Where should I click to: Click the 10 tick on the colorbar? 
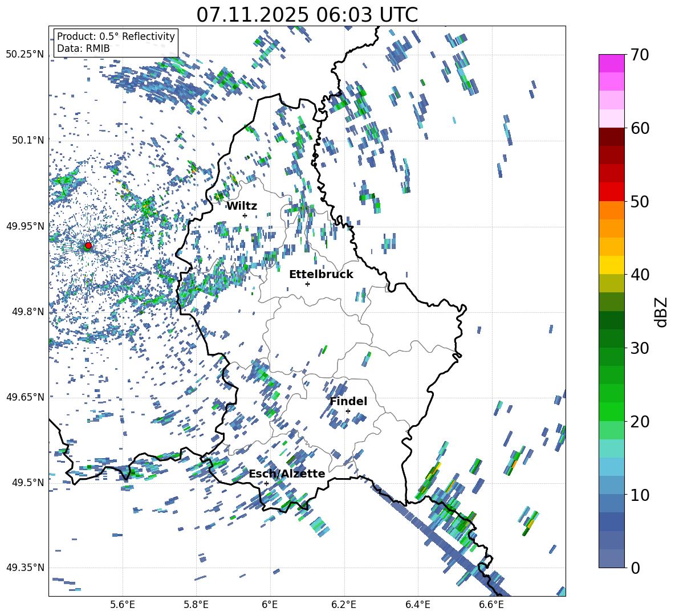pos(640,495)
